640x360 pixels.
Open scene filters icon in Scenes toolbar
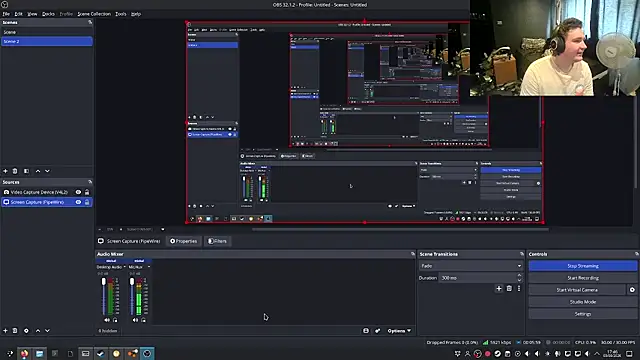pyautogui.click(x=26, y=171)
